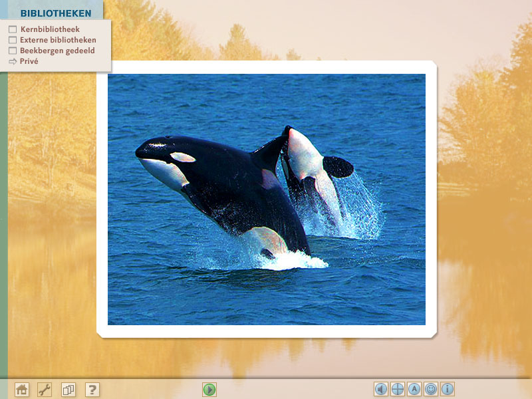Open help with the question mark icon

pyautogui.click(x=92, y=390)
